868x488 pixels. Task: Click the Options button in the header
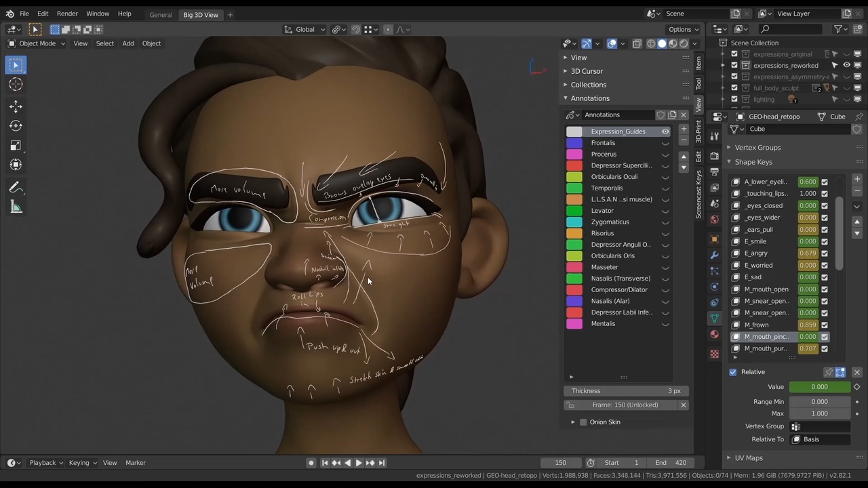click(x=682, y=29)
